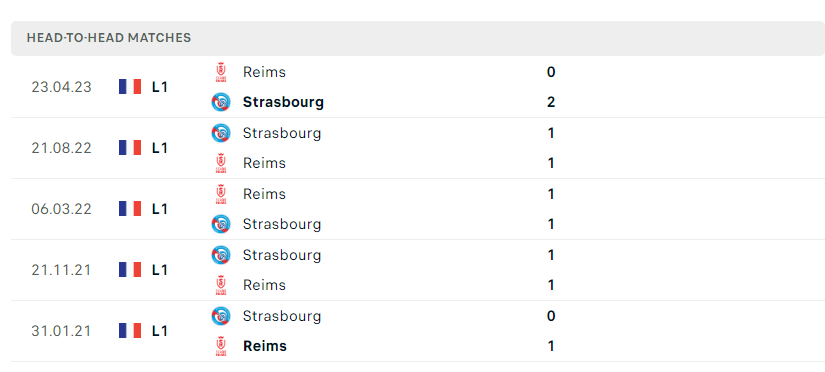Select Strasbourg name in 06.03.22 match
Screen dimensions: 825x372
(x=281, y=224)
